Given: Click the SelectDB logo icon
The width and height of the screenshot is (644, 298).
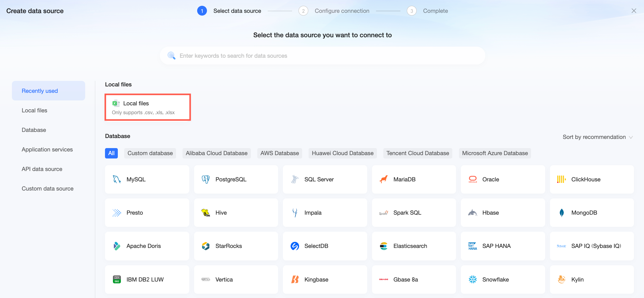Looking at the screenshot, I should [x=295, y=246].
